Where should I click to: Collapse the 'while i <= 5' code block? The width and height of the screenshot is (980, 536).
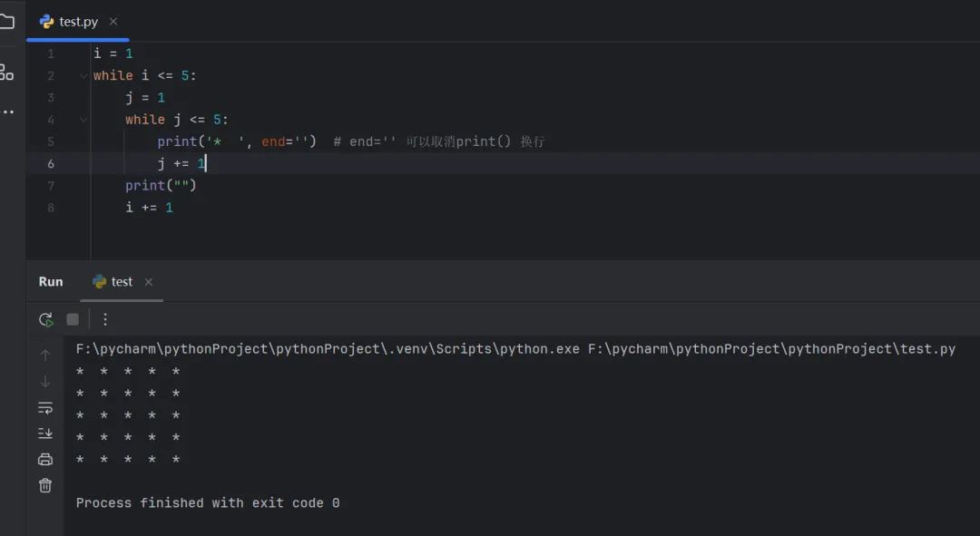(83, 76)
